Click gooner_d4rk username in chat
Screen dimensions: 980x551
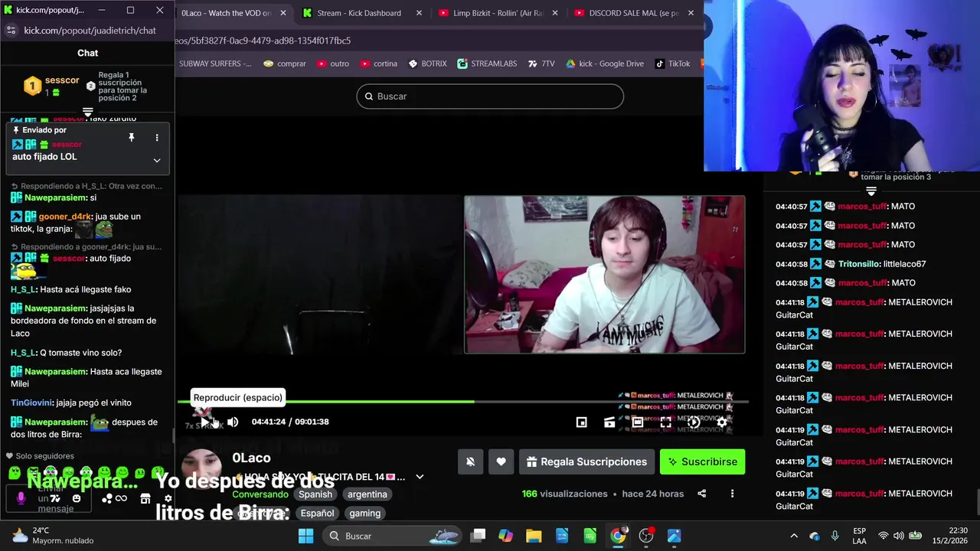pyautogui.click(x=65, y=217)
